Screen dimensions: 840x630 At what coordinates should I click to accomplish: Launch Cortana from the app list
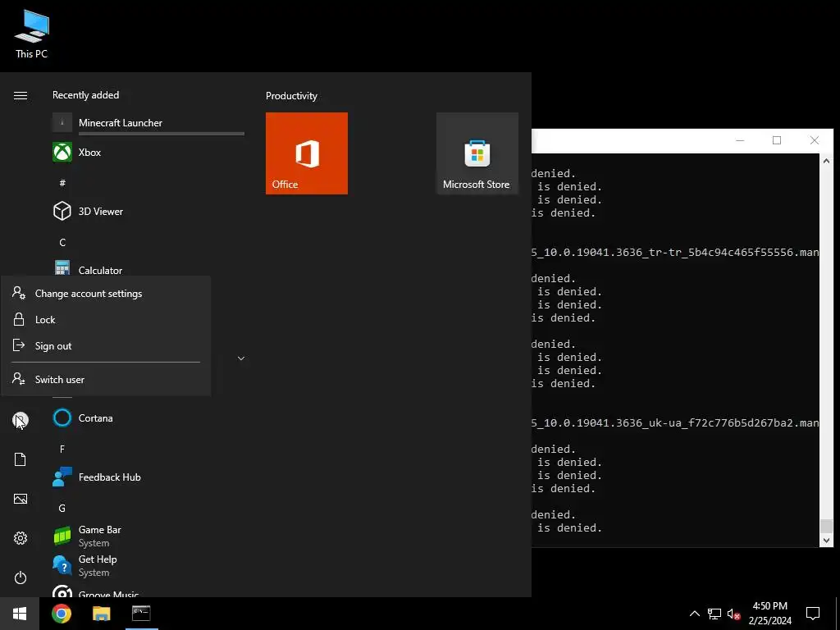click(x=148, y=418)
